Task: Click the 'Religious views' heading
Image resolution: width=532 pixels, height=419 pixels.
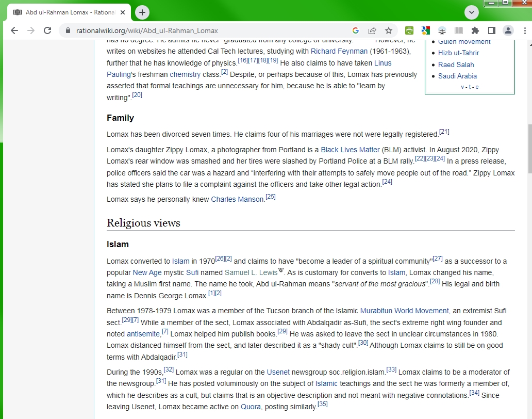Action: click(143, 223)
